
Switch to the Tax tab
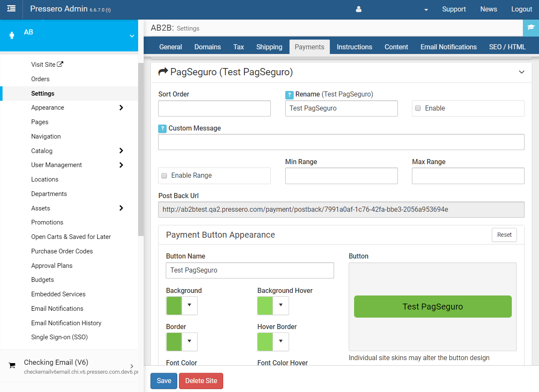(238, 47)
